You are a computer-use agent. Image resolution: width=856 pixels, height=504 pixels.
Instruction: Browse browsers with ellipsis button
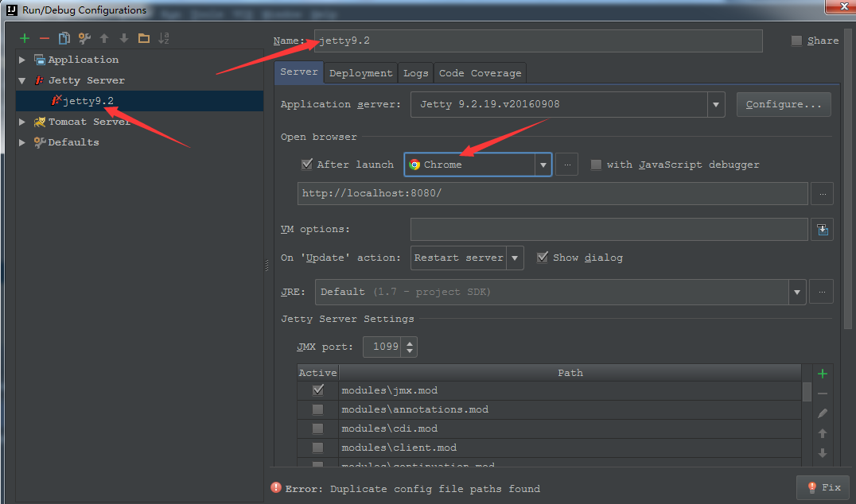tap(566, 165)
